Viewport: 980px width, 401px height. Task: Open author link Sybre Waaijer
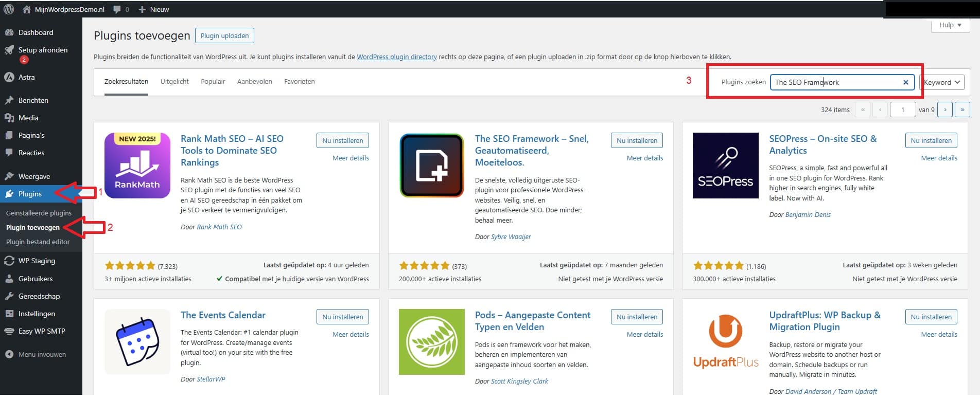(511, 237)
